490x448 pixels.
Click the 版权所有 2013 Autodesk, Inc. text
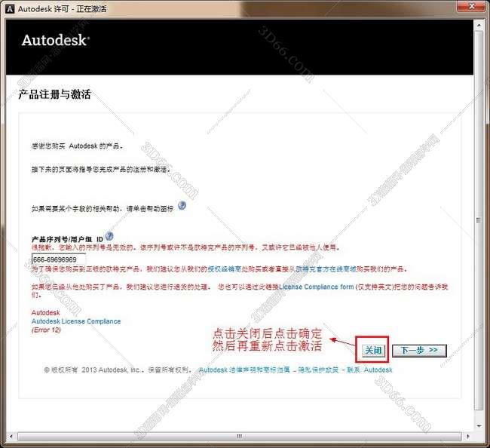[x=117, y=370]
